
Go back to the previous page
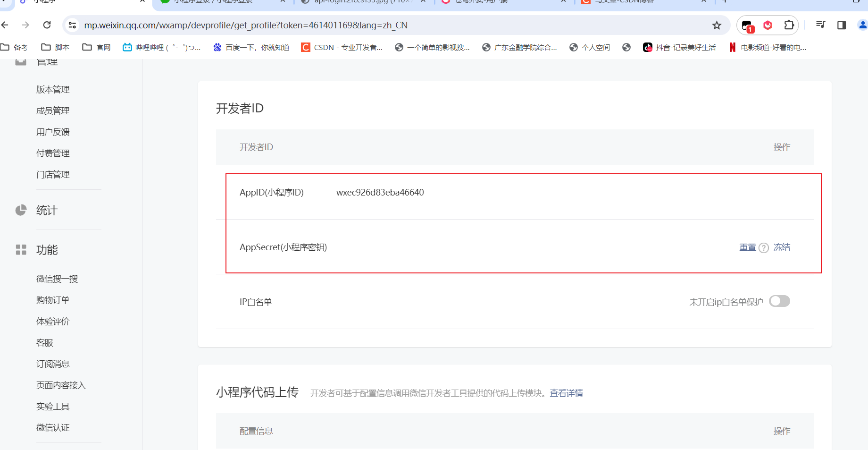(x=5, y=25)
